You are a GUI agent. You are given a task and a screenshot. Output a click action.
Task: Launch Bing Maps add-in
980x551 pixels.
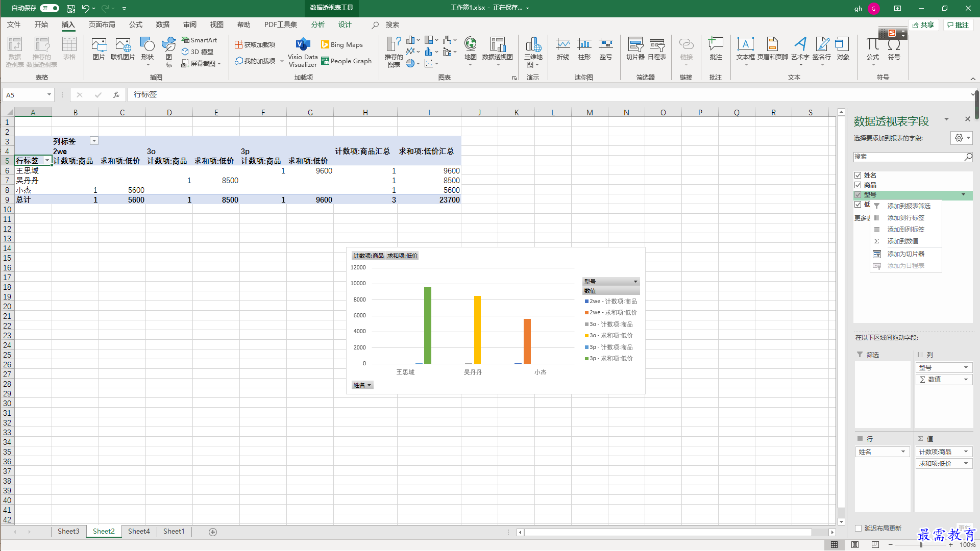pyautogui.click(x=342, y=45)
